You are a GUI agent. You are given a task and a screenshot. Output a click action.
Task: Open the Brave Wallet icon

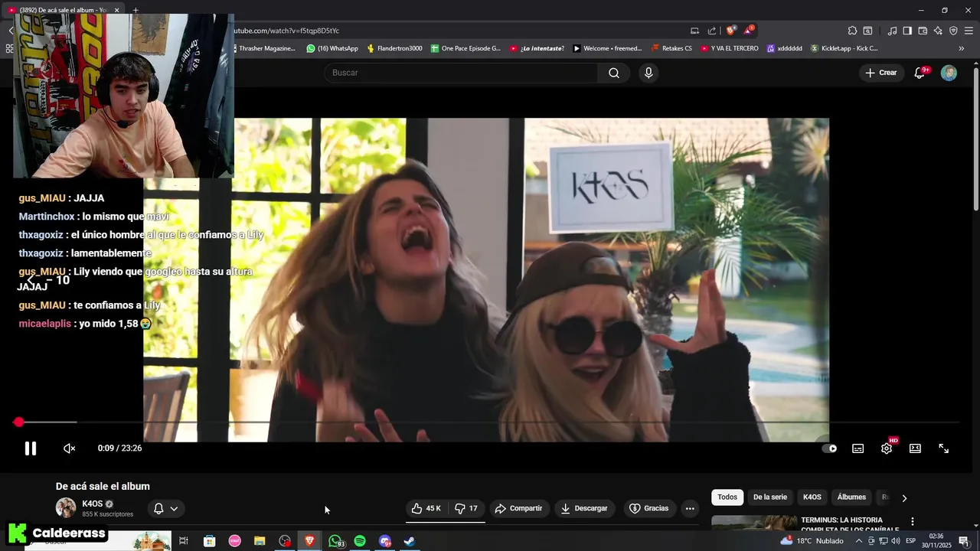tap(923, 31)
